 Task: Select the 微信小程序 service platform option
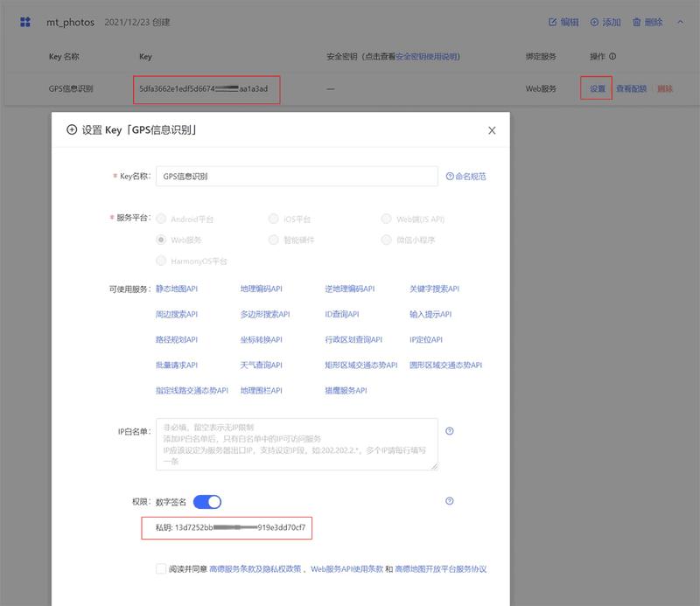[387, 239]
